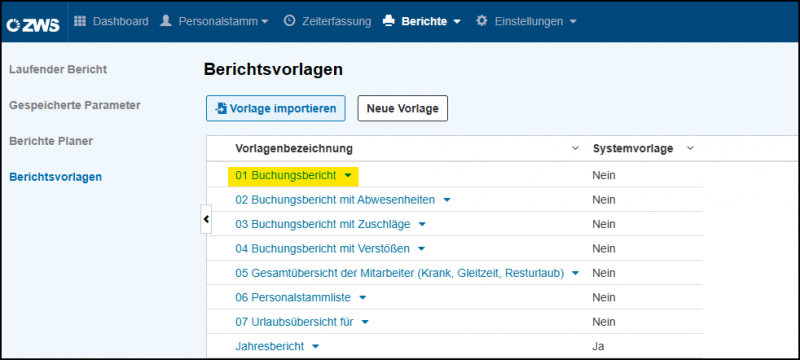Open the Systemvorlage column filter chevron
Screen dimensions: 800x360
[690, 148]
